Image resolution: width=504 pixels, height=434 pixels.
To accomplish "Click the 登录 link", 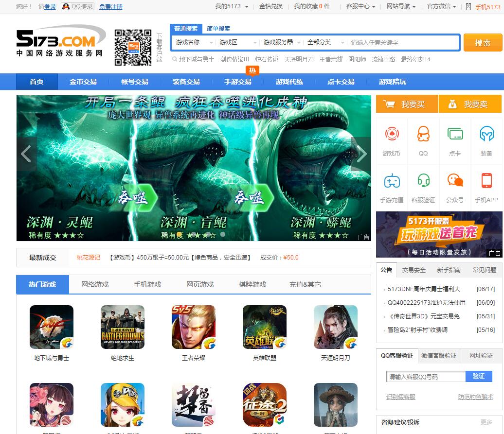I will [50, 7].
